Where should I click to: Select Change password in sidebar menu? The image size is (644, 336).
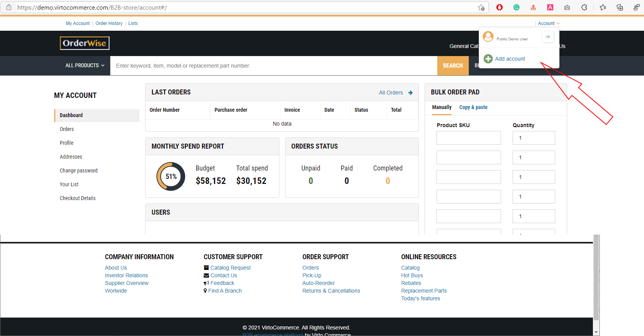[78, 170]
